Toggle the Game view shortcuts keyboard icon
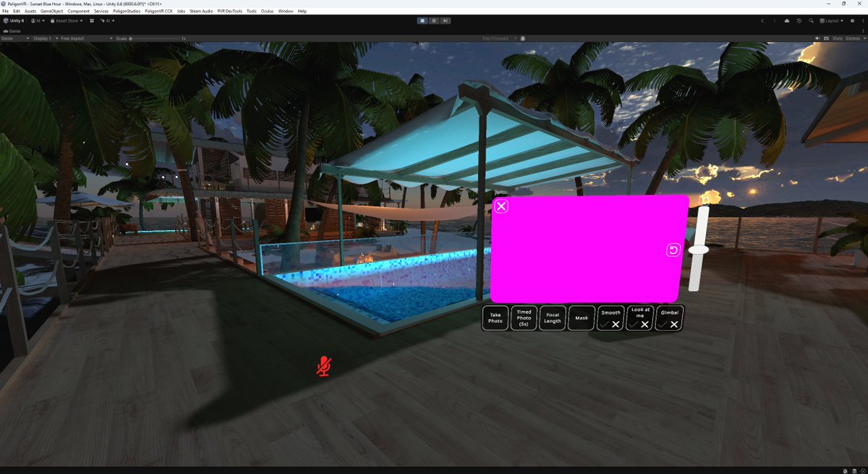 click(826, 38)
